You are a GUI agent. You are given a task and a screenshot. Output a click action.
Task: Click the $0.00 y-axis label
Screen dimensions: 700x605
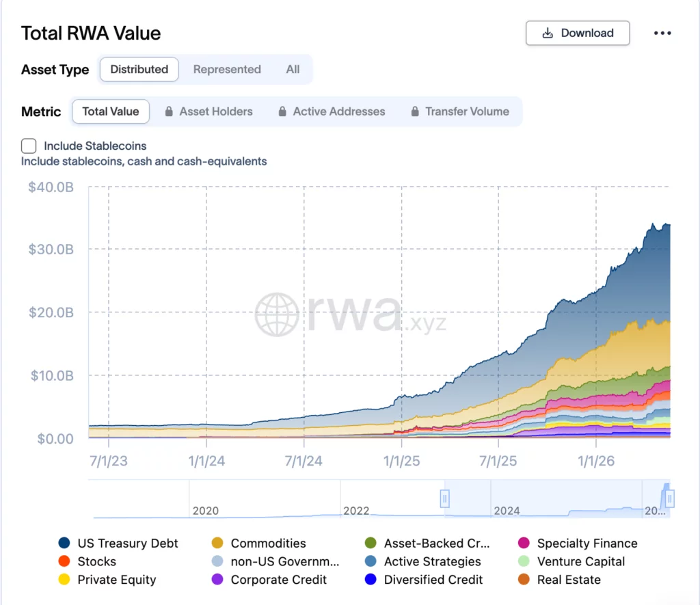click(55, 439)
